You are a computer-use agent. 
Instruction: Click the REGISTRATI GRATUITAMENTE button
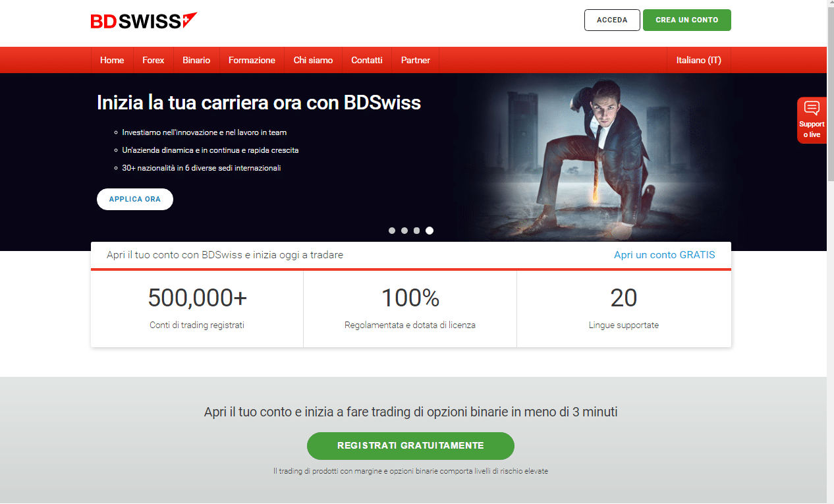pyautogui.click(x=410, y=446)
